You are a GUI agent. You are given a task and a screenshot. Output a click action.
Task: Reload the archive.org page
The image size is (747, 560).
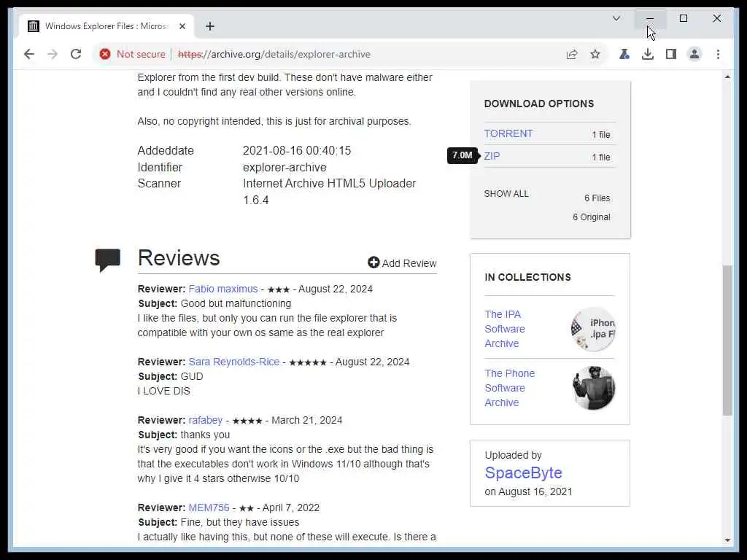click(x=76, y=54)
